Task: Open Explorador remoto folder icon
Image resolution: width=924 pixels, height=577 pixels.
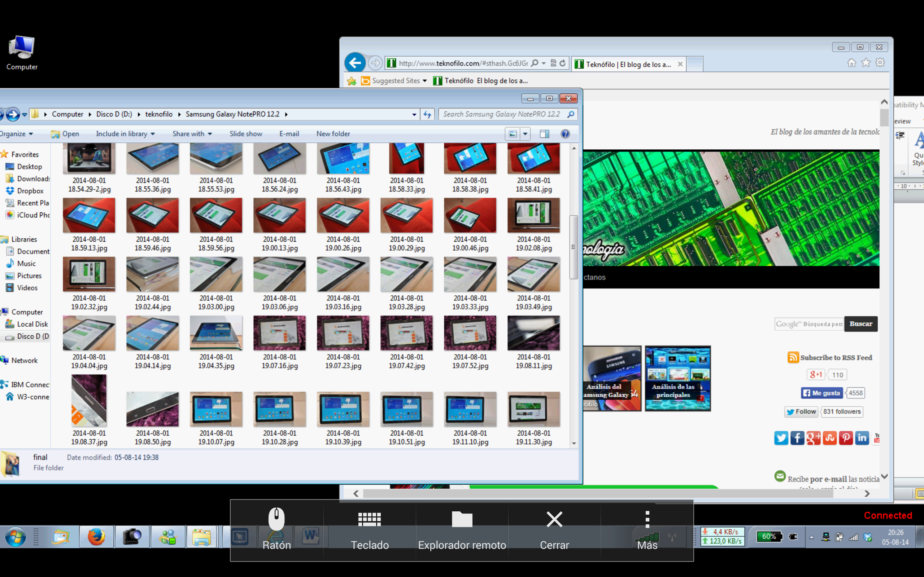Action: [462, 519]
